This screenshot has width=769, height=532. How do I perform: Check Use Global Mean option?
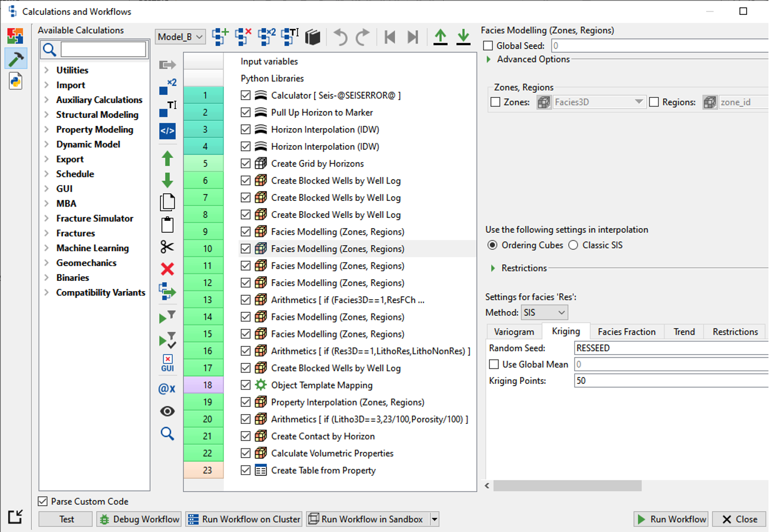pyautogui.click(x=494, y=364)
